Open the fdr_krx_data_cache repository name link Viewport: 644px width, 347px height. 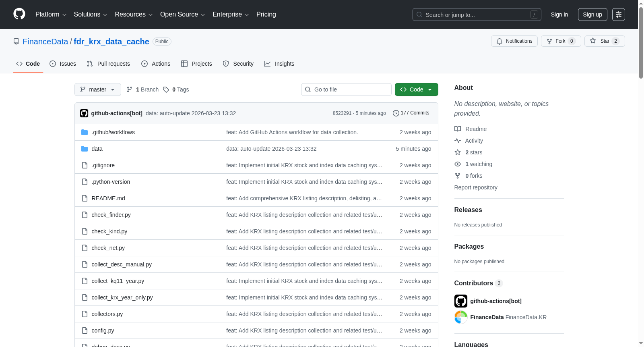tap(111, 42)
